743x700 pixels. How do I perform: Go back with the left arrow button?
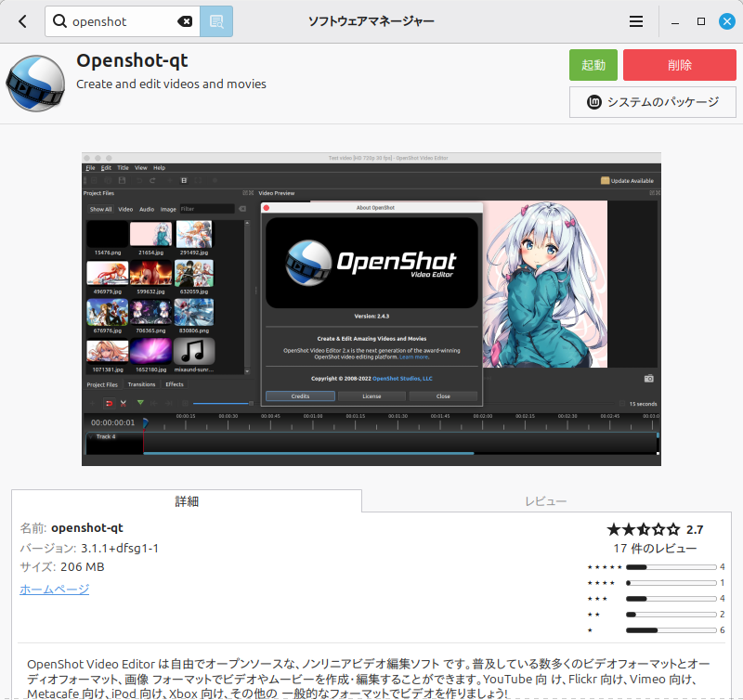pyautogui.click(x=22, y=21)
